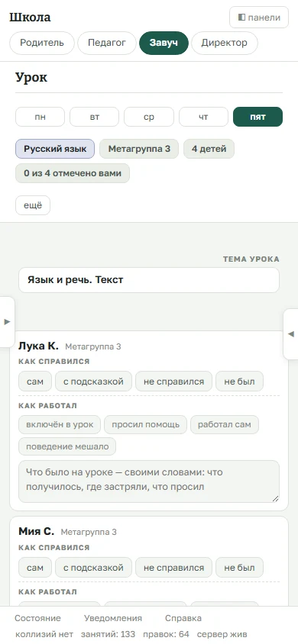The image size is (298, 644).
Task: Choose the ср weekday
Action: pyautogui.click(x=149, y=117)
